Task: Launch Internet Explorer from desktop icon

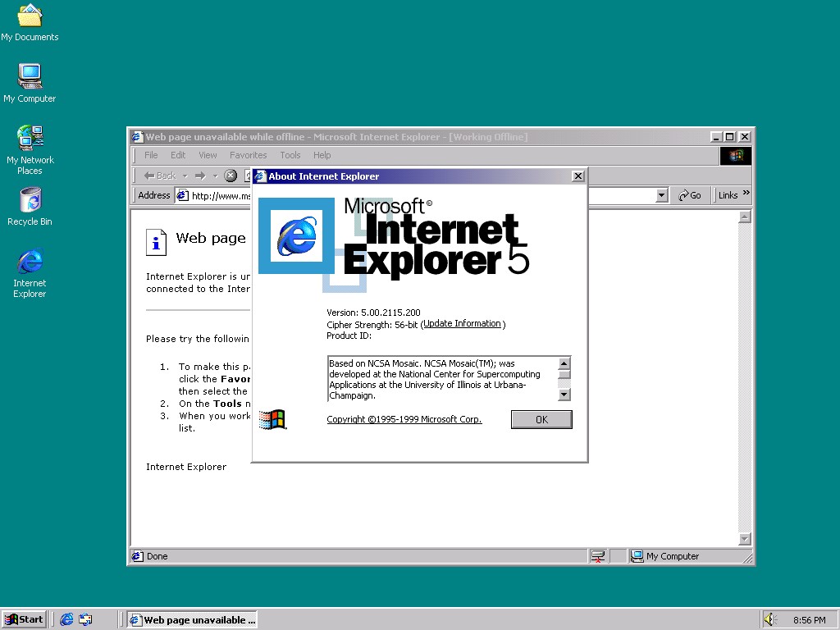Action: [30, 273]
